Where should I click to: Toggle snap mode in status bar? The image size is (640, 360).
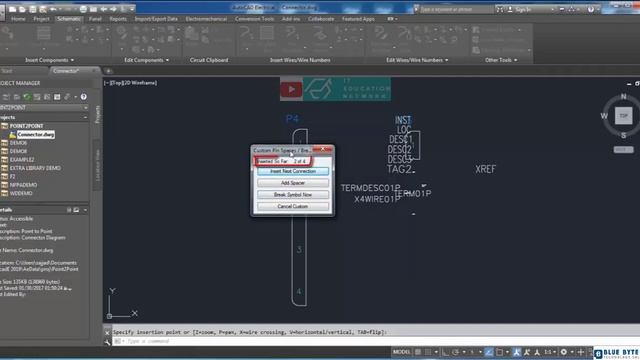pyautogui.click(x=427, y=352)
